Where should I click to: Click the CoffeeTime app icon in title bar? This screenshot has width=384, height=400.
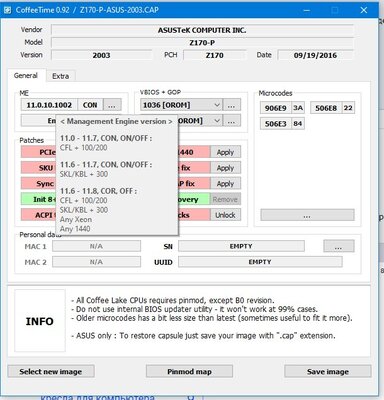click(7, 10)
